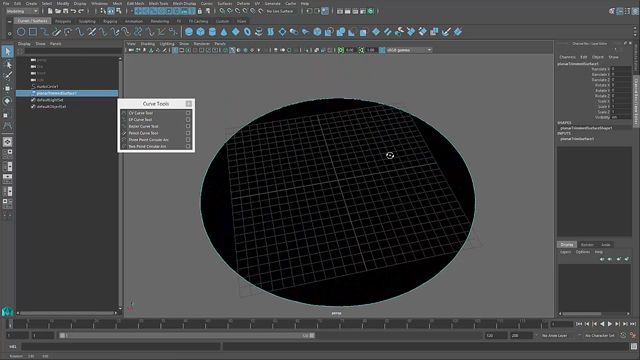
Task: Open the Surfaces menu in menu bar
Action: coord(224,3)
